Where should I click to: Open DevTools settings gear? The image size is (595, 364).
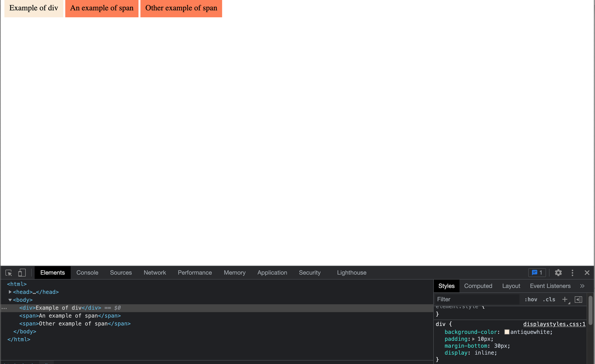point(558,273)
